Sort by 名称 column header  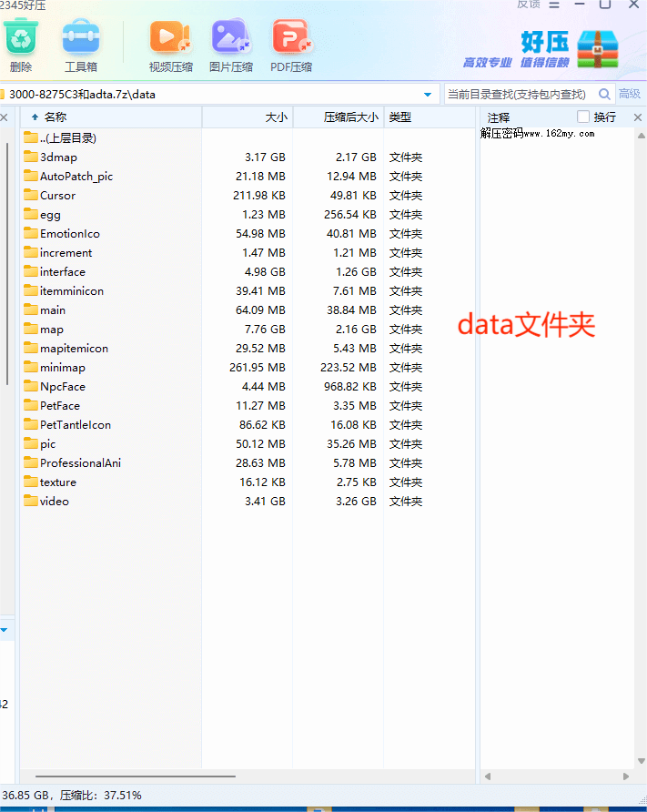[x=56, y=117]
